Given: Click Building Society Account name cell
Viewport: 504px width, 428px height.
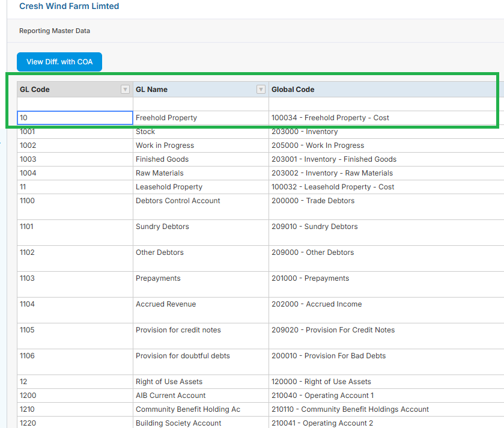Looking at the screenshot, I should pyautogui.click(x=201, y=423).
